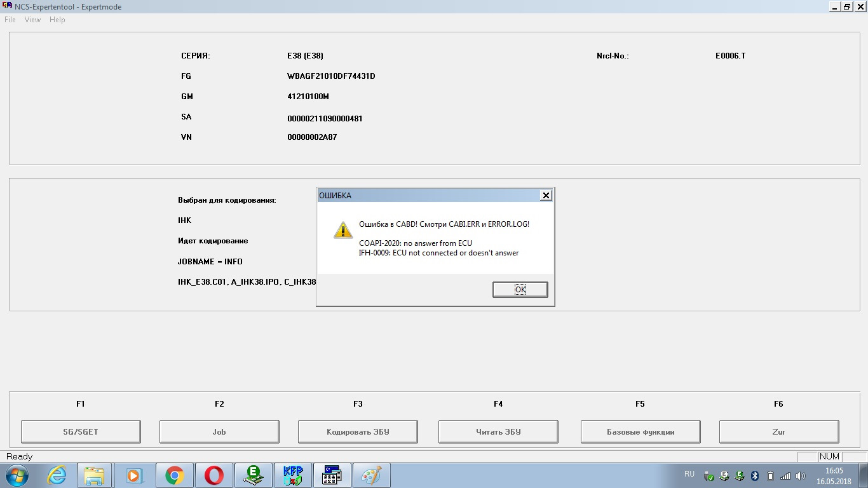The height and width of the screenshot is (488, 868).
Task: Click the volume speaker tray icon
Action: click(801, 476)
